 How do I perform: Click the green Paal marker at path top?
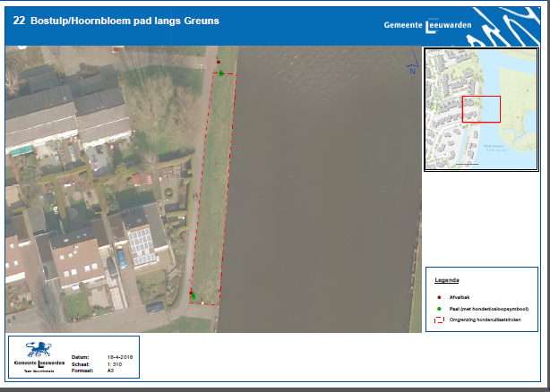pos(220,73)
